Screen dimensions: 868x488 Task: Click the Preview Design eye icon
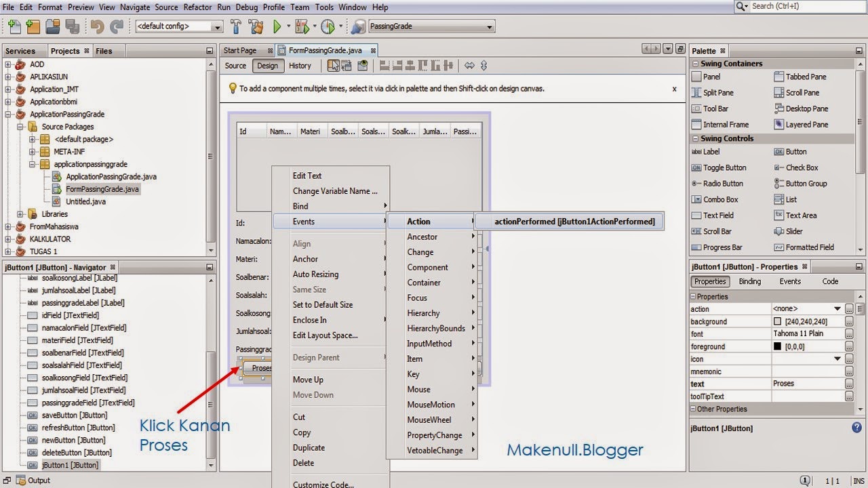coord(363,66)
